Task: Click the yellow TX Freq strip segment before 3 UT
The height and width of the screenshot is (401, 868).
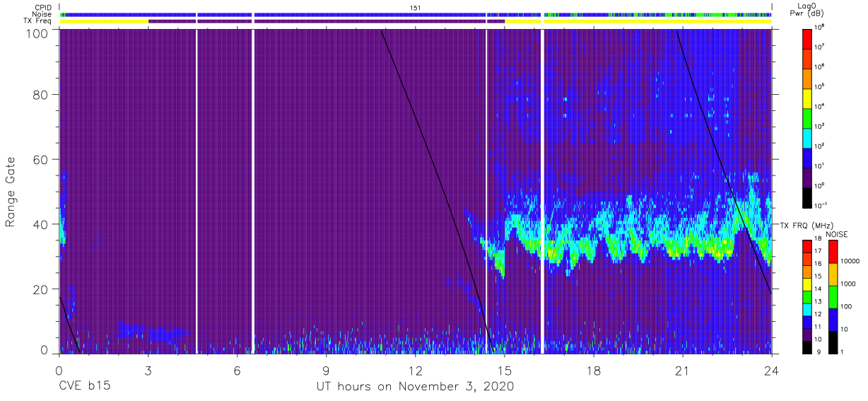Action: pyautogui.click(x=104, y=21)
